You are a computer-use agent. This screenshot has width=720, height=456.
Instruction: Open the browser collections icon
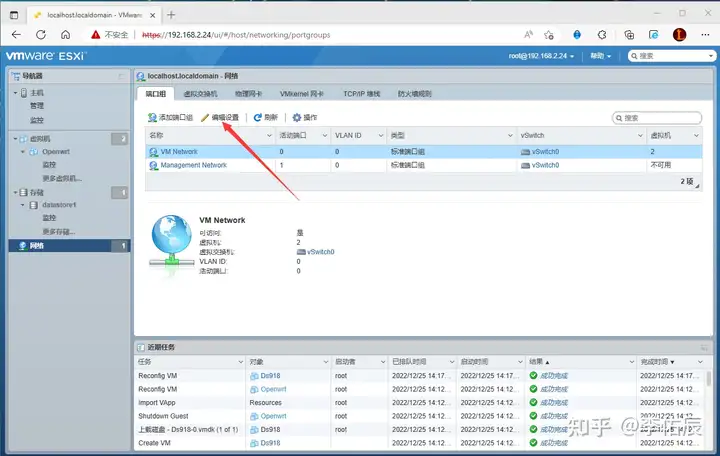coord(629,34)
